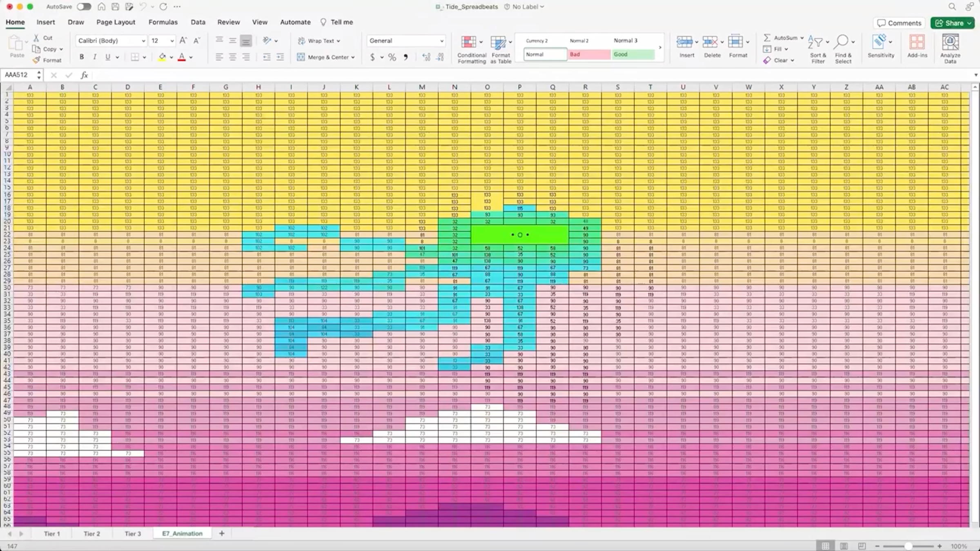Screen dimensions: 980x551
Task: Switch to the Tier 2 sheet tab
Action: tap(91, 533)
